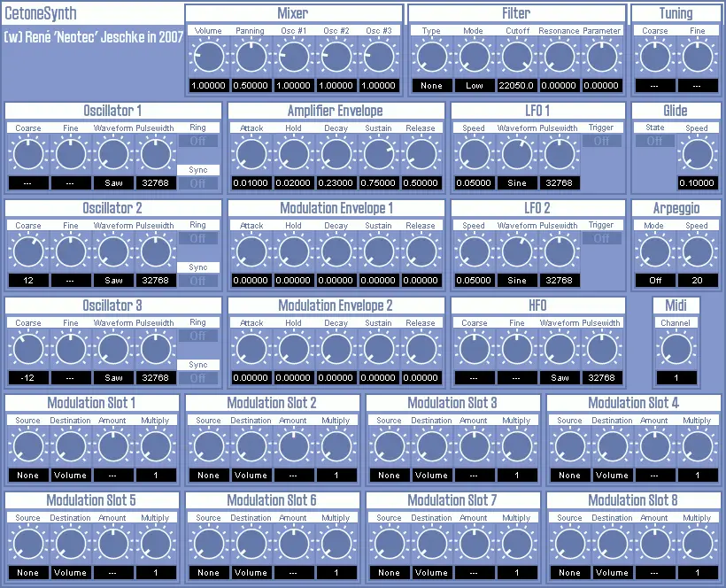Click the Mixer Osc #1 level knob
Screen dimensions: 726x588
(x=294, y=57)
